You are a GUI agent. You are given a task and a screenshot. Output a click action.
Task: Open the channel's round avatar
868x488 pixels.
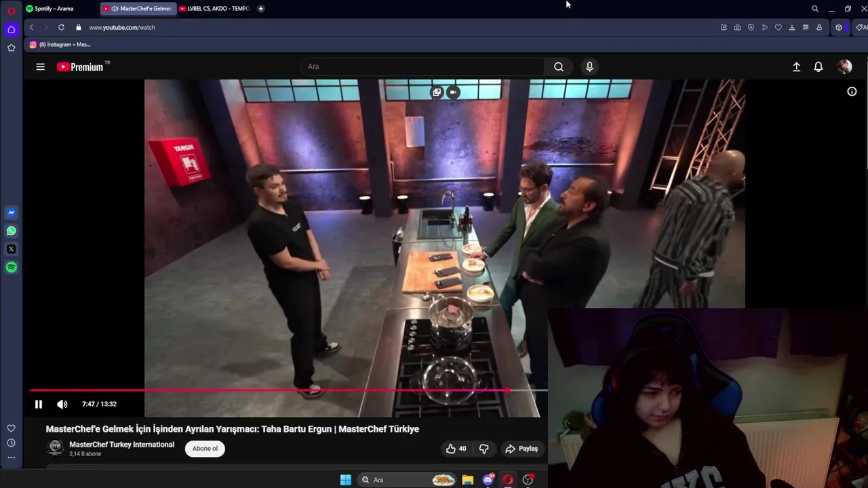(x=56, y=448)
